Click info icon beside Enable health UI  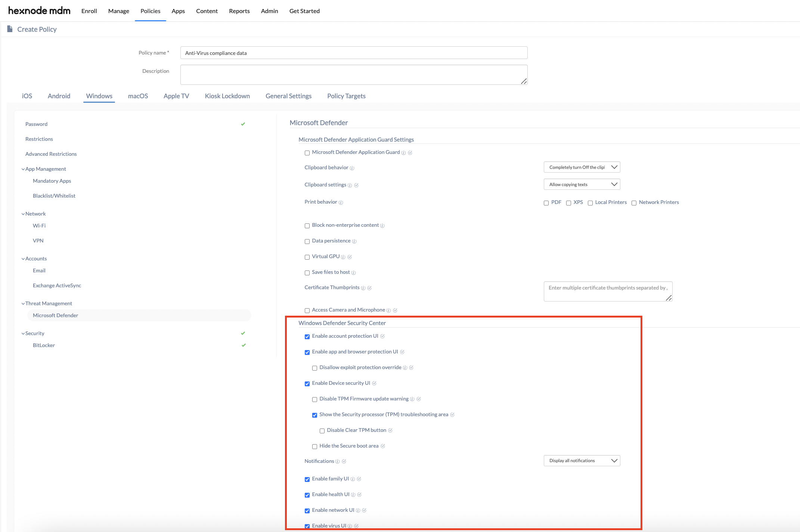353,495
